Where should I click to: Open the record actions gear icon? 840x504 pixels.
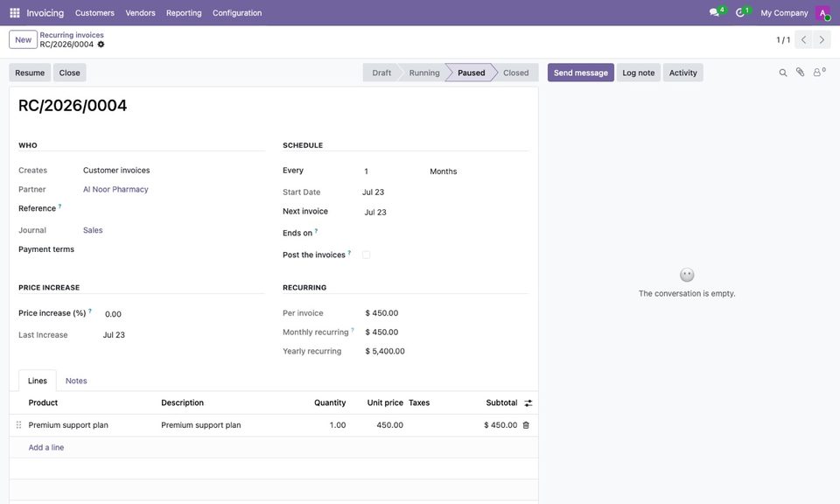[x=101, y=45]
